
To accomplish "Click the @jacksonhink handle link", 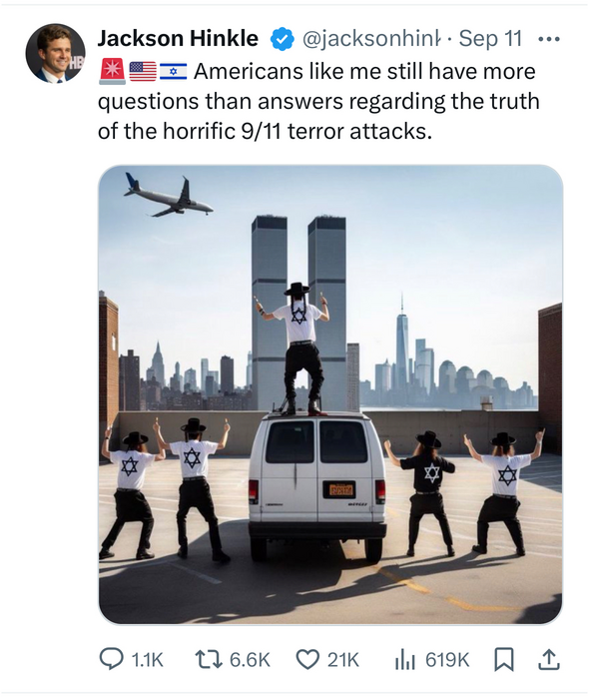I will tap(371, 39).
